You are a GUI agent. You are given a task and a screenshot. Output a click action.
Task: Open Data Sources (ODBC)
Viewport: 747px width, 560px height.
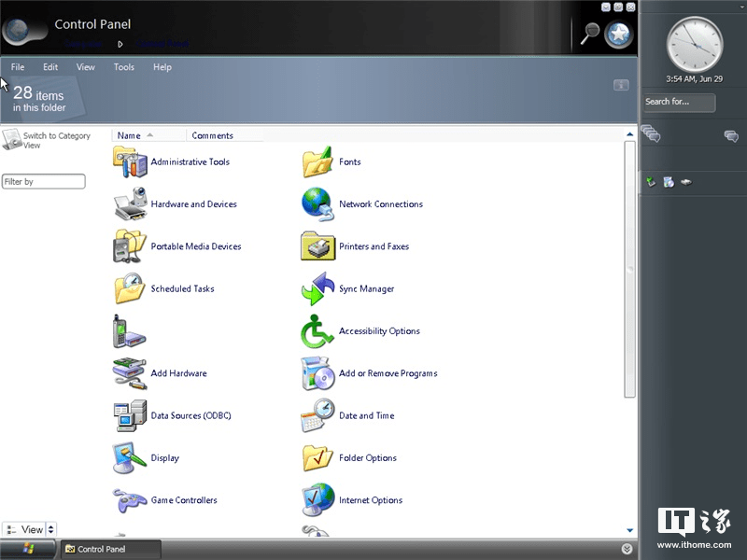click(190, 415)
